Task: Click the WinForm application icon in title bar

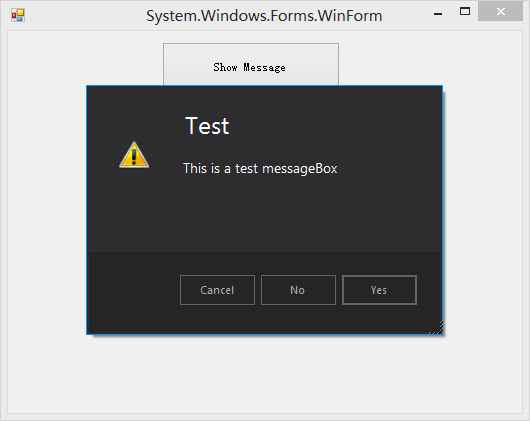Action: click(18, 15)
